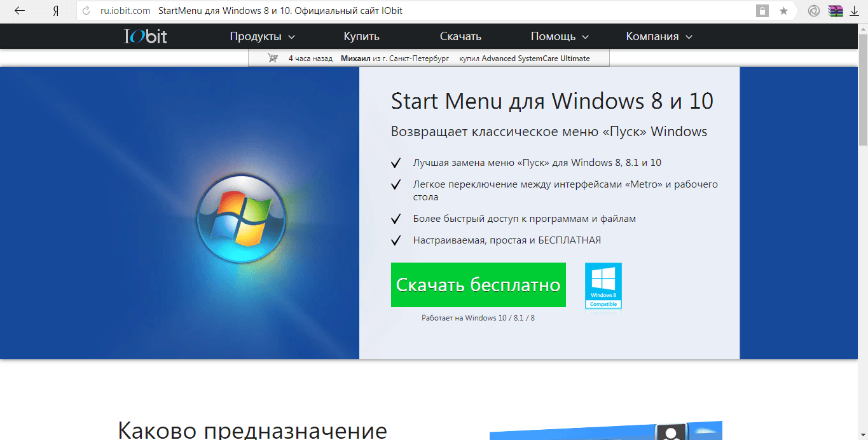Click the lock protection icon in address bar
The width and height of the screenshot is (868, 440).
coord(762,11)
